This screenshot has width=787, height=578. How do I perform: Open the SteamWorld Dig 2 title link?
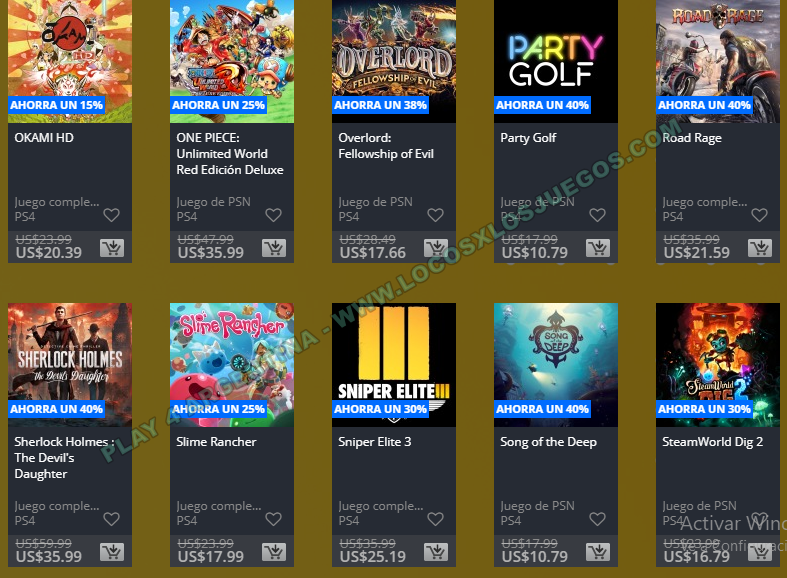click(712, 442)
